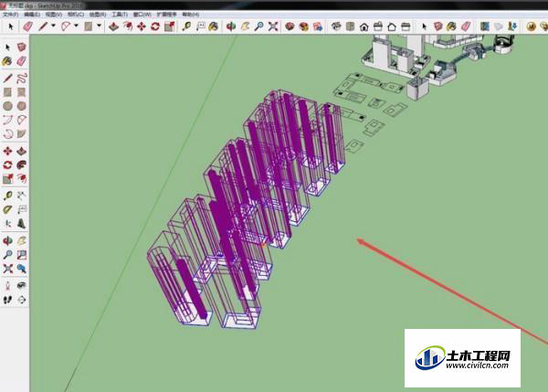The image size is (548, 392).
Task: Open the 编辑(E) Edit menu
Action: (x=32, y=15)
